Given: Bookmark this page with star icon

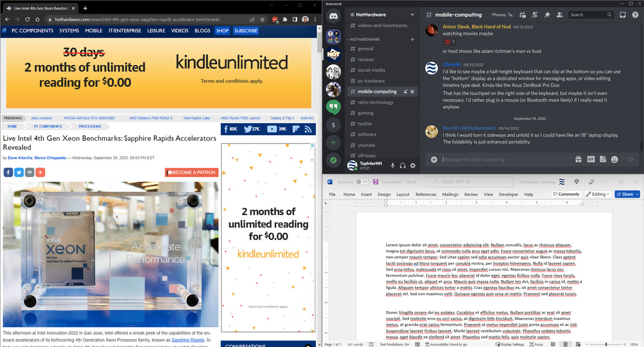Looking at the screenshot, I should pos(262,19).
